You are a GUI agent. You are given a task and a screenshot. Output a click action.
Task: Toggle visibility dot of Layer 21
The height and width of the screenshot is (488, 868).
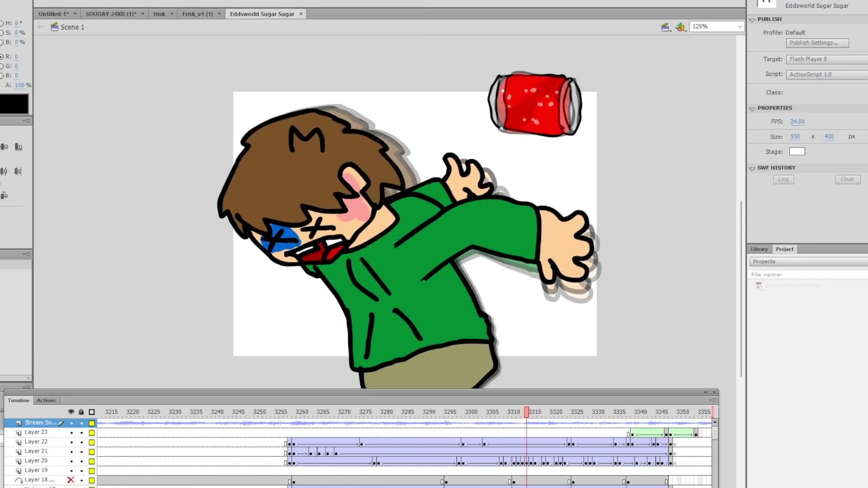pos(71,452)
